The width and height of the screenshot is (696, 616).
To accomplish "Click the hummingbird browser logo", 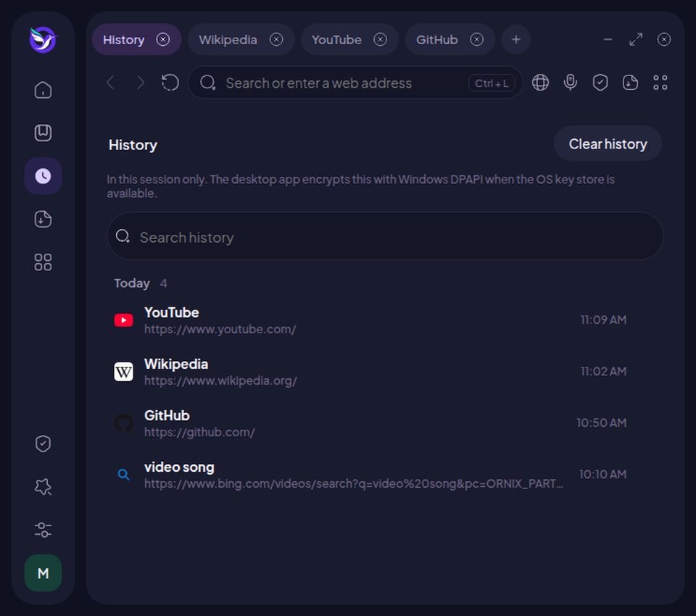I will click(43, 40).
